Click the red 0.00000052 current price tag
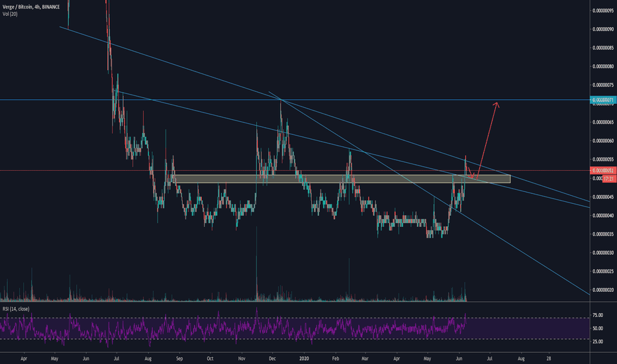This screenshot has height=364, width=617. pos(603,170)
